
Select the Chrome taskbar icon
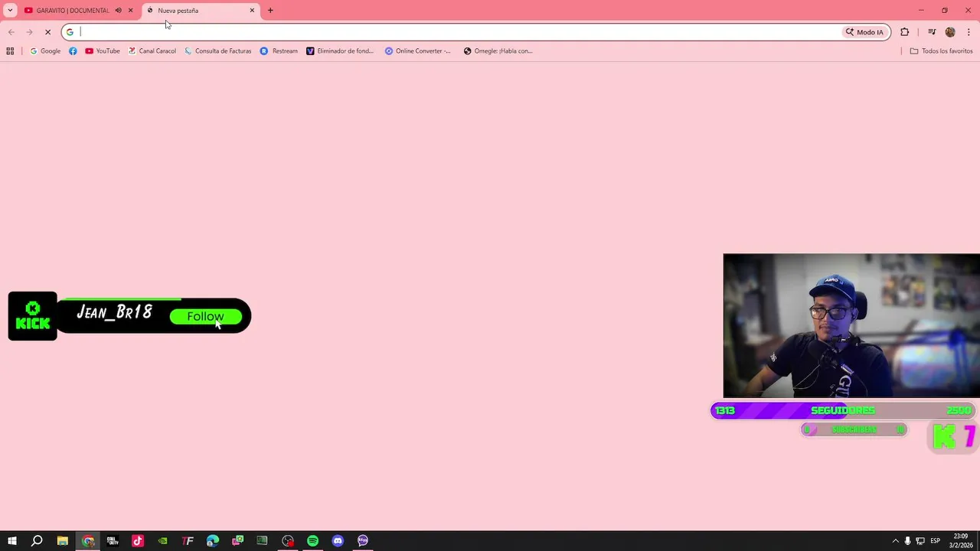(88, 541)
